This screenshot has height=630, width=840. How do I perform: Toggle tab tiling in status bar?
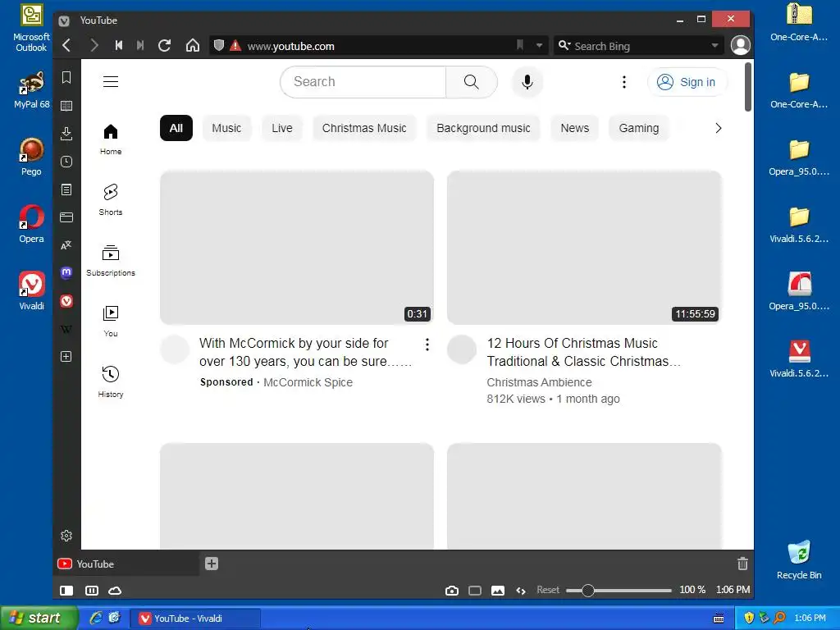[x=92, y=591]
